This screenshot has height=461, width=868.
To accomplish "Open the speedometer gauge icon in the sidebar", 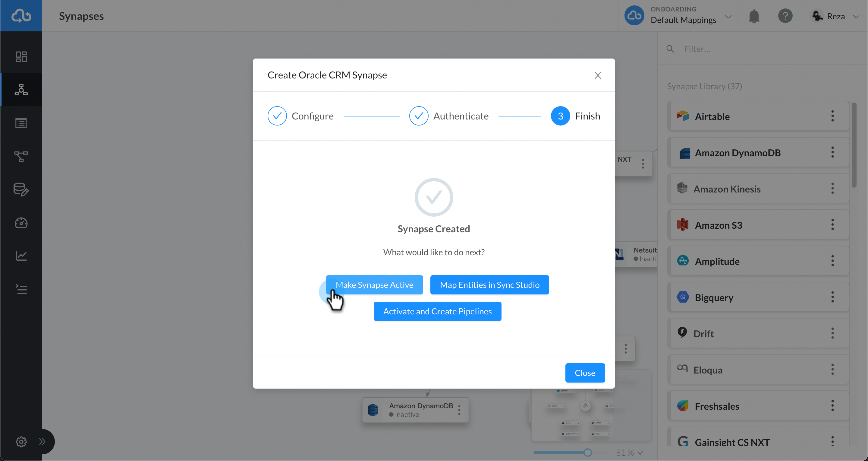I will [21, 223].
